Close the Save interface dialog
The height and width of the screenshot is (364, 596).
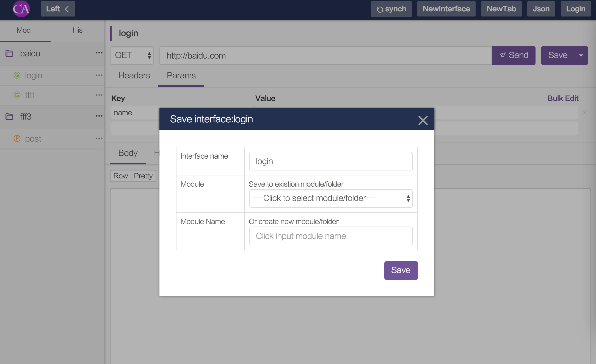pyautogui.click(x=423, y=120)
